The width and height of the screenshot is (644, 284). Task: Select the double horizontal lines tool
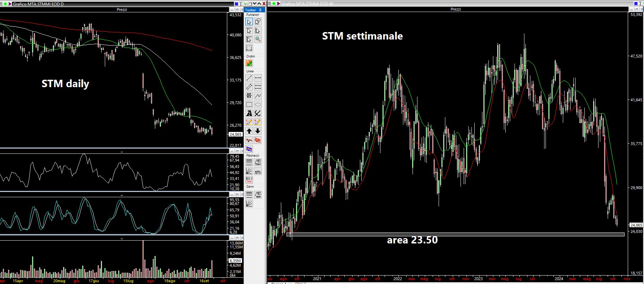pyautogui.click(x=258, y=87)
